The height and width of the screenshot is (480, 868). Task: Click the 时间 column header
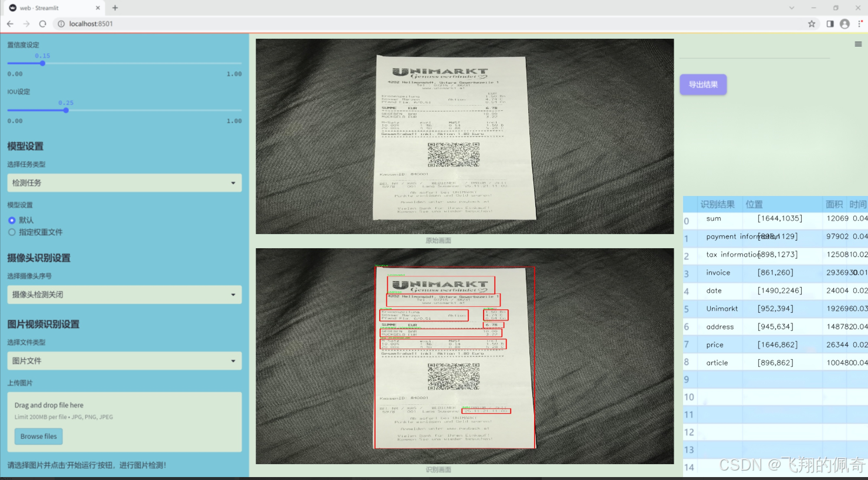tap(857, 204)
